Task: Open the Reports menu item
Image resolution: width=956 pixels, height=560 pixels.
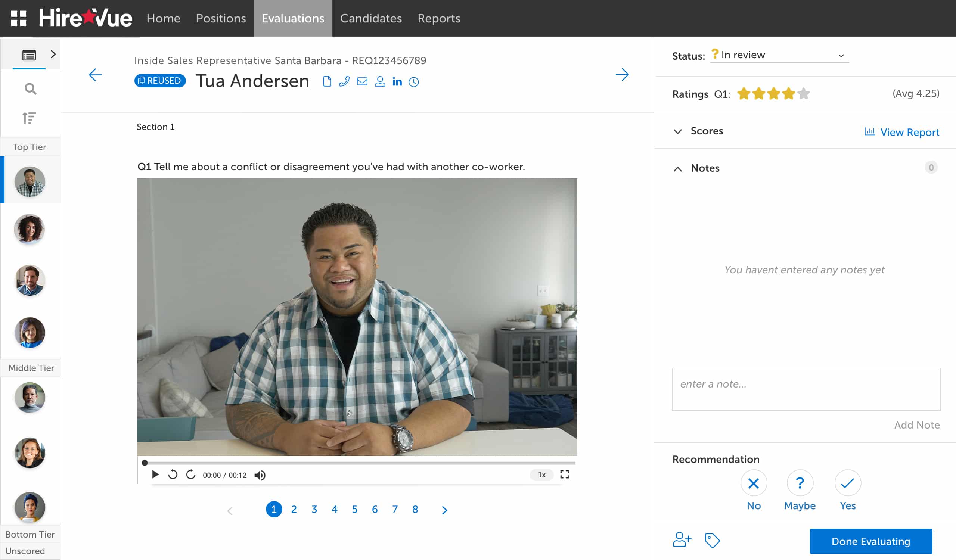Action: [x=438, y=18]
